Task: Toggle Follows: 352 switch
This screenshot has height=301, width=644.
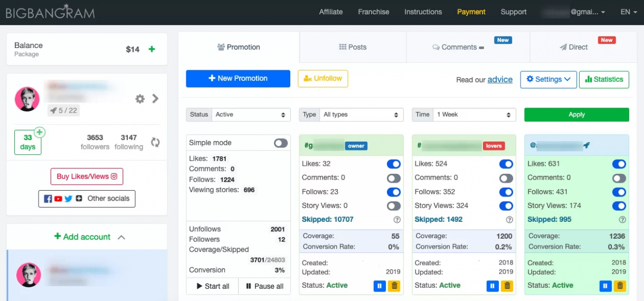Action: pyautogui.click(x=506, y=192)
